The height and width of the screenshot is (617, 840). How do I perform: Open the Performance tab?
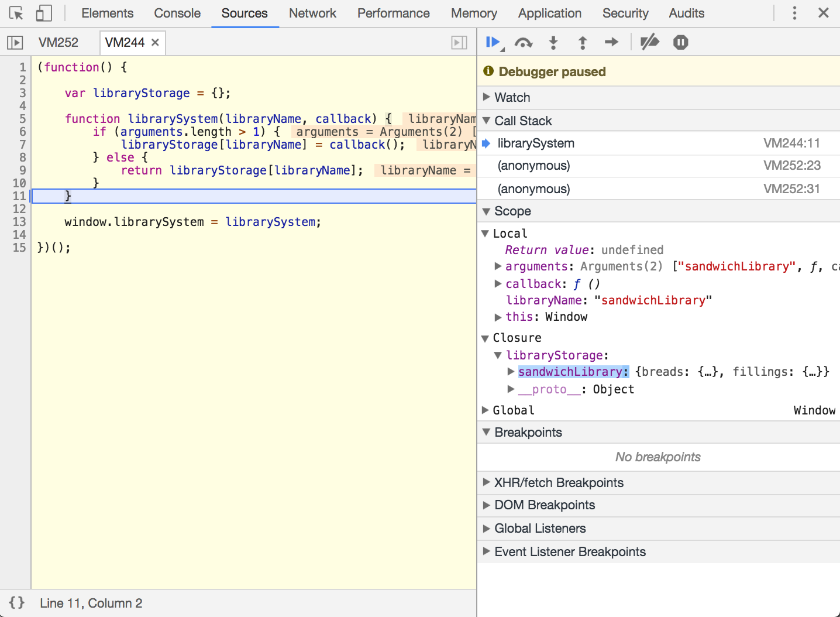pyautogui.click(x=394, y=13)
